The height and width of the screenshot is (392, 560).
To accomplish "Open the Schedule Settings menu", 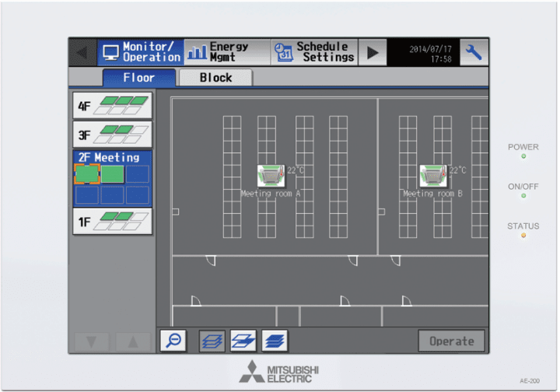I will (x=314, y=52).
